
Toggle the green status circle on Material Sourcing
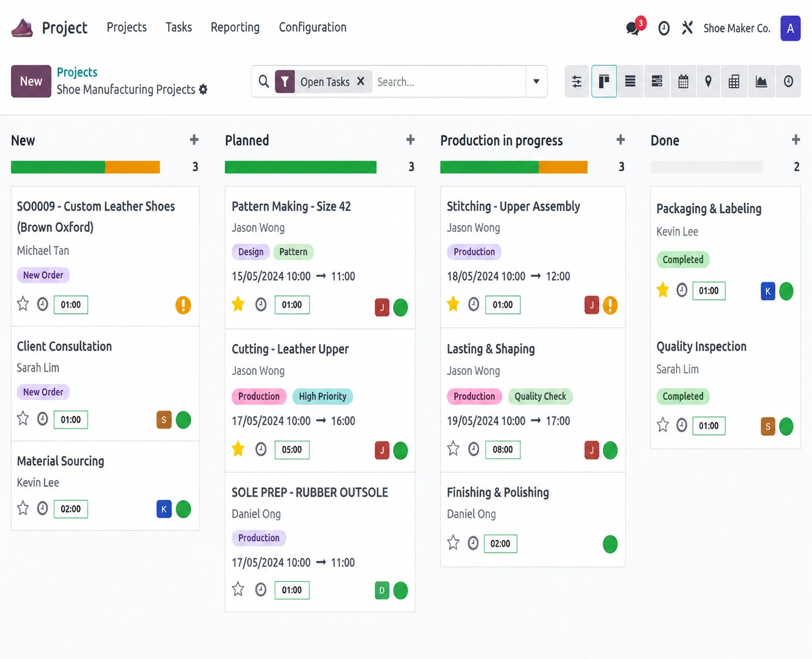click(x=183, y=509)
